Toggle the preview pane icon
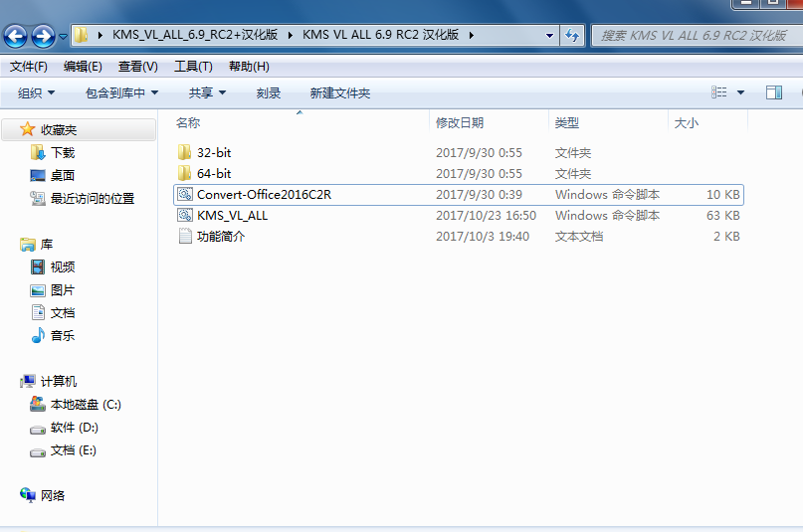 pos(774,92)
